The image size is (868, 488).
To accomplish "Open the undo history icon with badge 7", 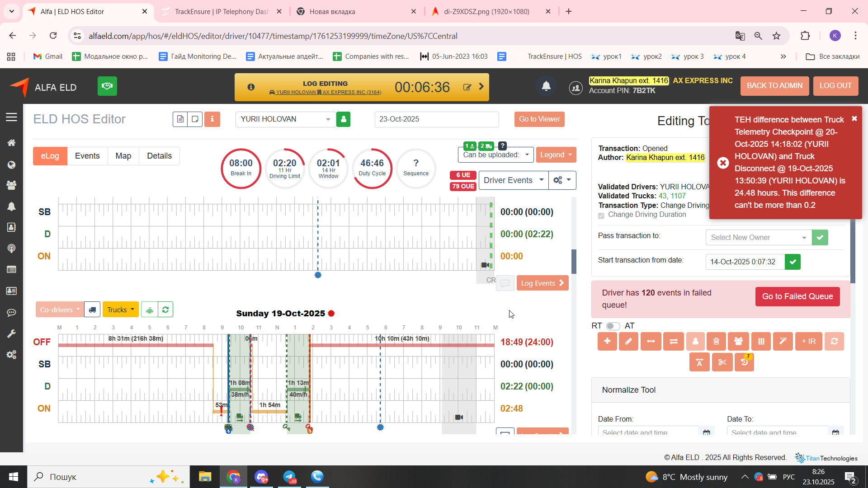I will click(x=744, y=362).
